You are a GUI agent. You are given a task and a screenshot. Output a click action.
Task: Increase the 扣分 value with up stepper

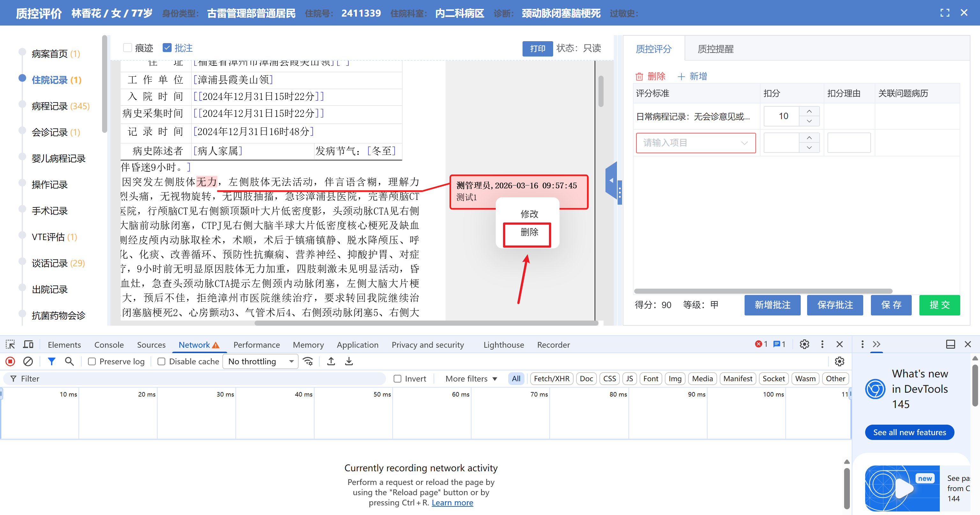coord(809,111)
